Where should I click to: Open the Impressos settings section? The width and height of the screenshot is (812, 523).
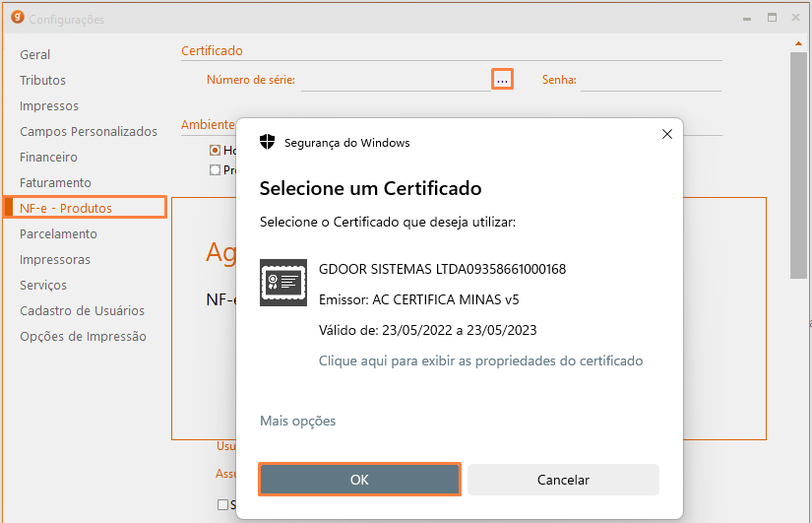(49, 105)
